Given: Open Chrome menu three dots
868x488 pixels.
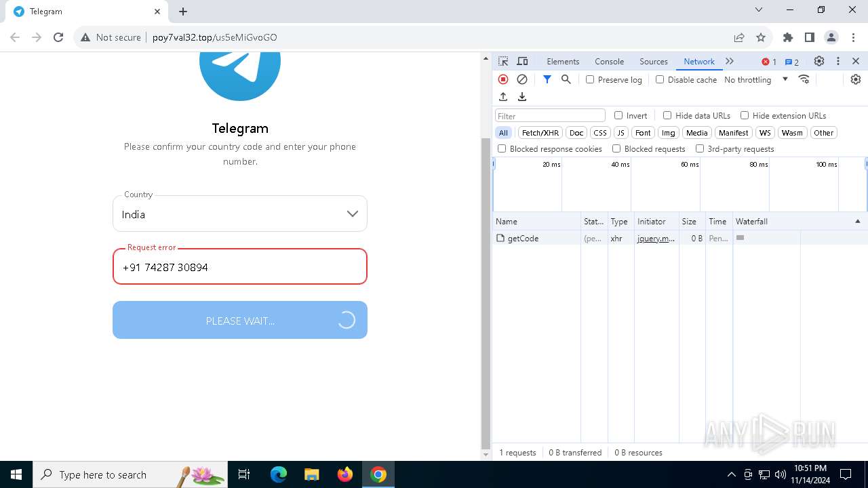Looking at the screenshot, I should (852, 37).
